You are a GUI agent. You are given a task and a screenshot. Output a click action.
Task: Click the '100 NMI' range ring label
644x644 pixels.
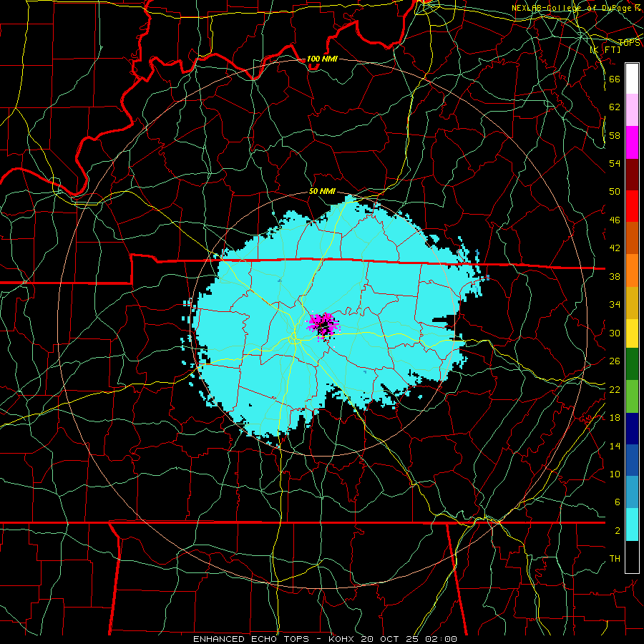pos(322,59)
